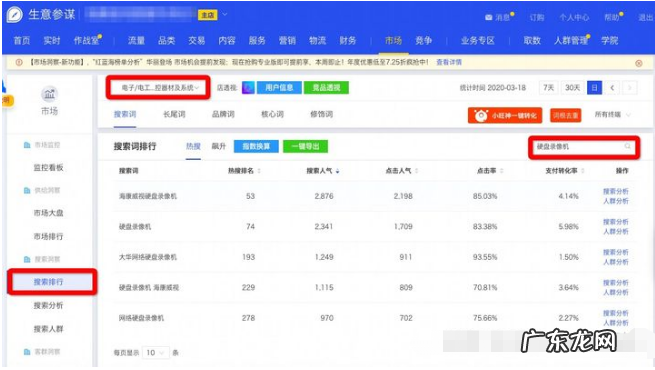This screenshot has width=655, height=370.
Task: Click the 一键导出 button
Action: tap(305, 146)
